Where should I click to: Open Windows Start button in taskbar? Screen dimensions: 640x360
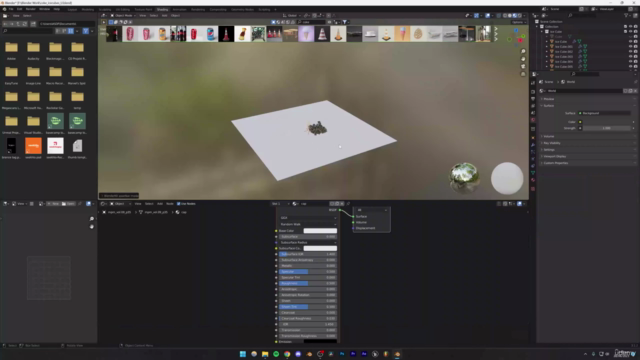pos(243,354)
